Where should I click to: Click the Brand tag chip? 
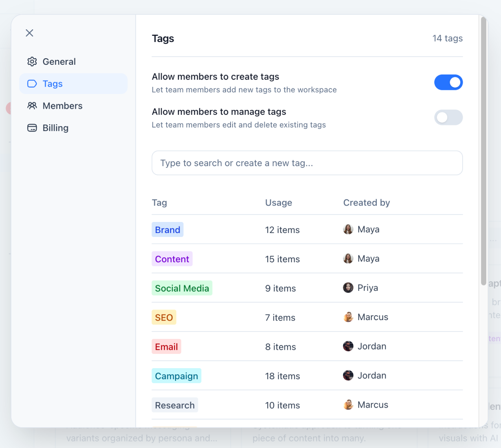[x=167, y=229]
